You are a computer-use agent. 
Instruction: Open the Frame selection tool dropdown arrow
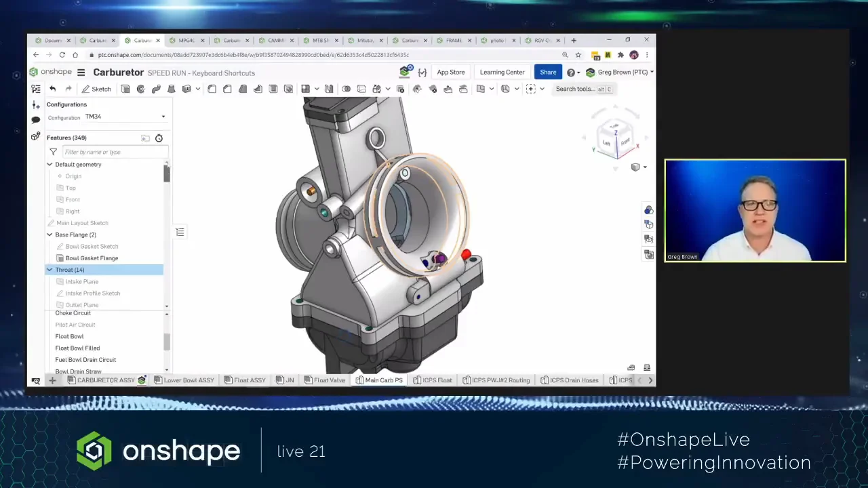[541, 89]
